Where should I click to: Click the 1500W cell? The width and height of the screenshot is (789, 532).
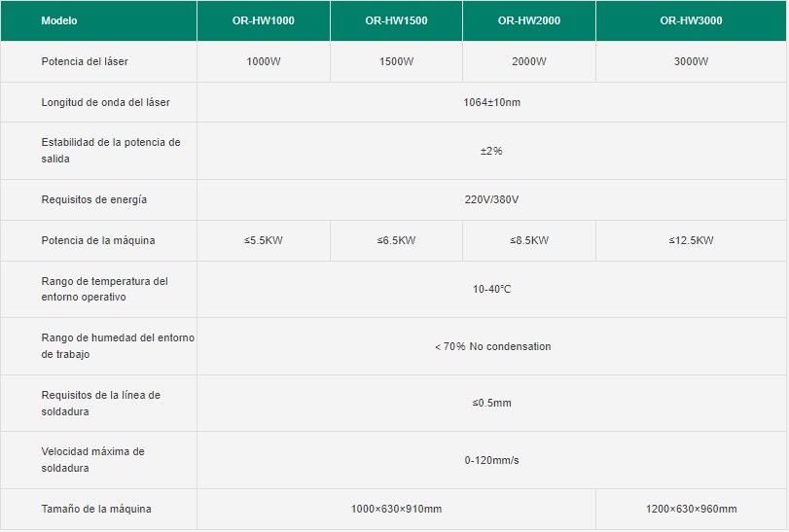pos(397,61)
